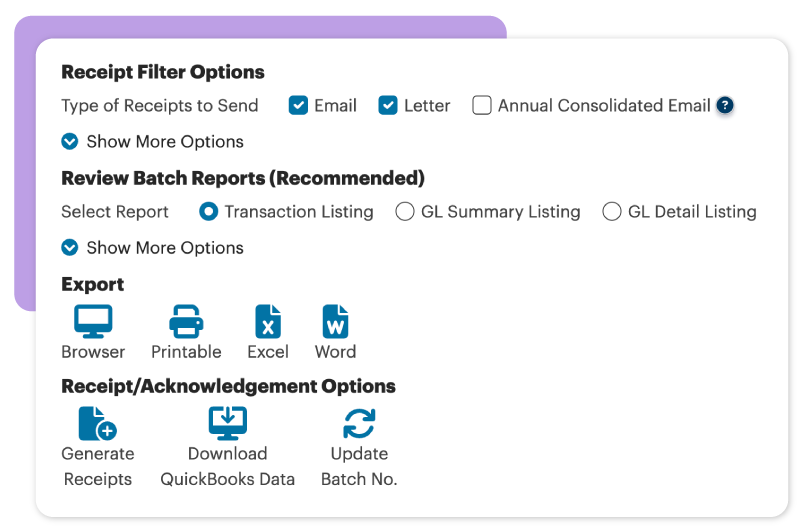The height and width of the screenshot is (532, 800).
Task: Click the Generate Receipts icon
Action: click(x=97, y=423)
